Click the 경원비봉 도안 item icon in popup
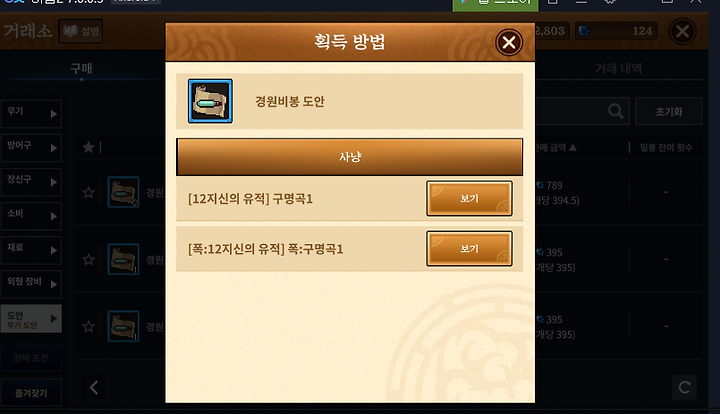This screenshot has width=720, height=414. pyautogui.click(x=210, y=101)
